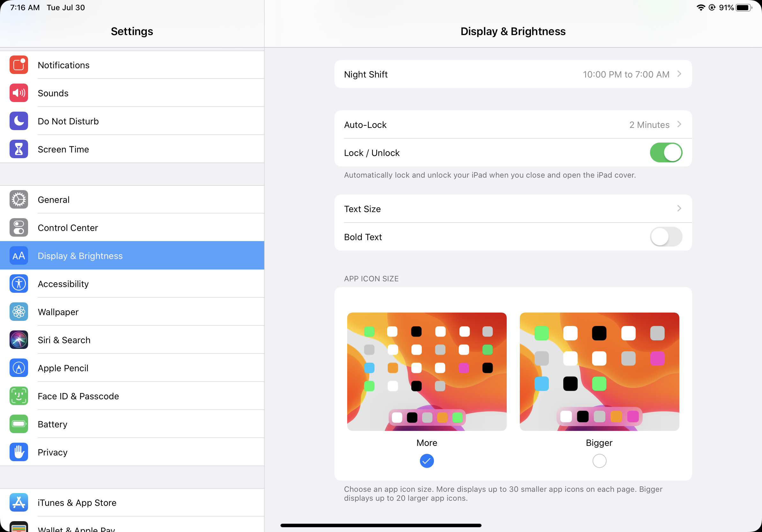
Task: Open Control Center settings icon
Action: (19, 227)
